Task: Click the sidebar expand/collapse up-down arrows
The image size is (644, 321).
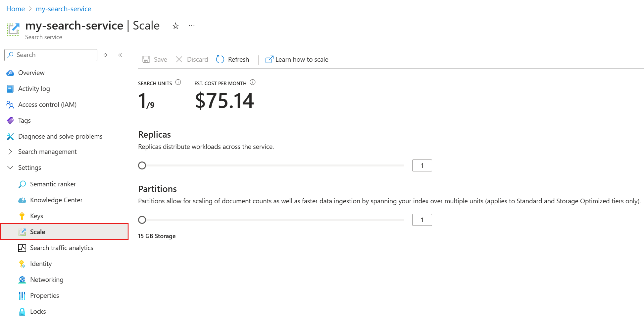Action: click(x=105, y=55)
